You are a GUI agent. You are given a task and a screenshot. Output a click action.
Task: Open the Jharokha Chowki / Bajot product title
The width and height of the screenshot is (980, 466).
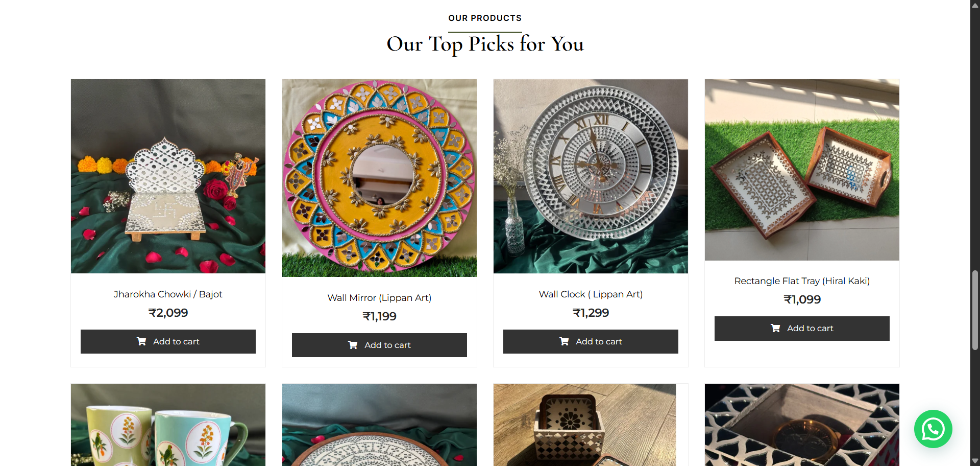tap(168, 294)
